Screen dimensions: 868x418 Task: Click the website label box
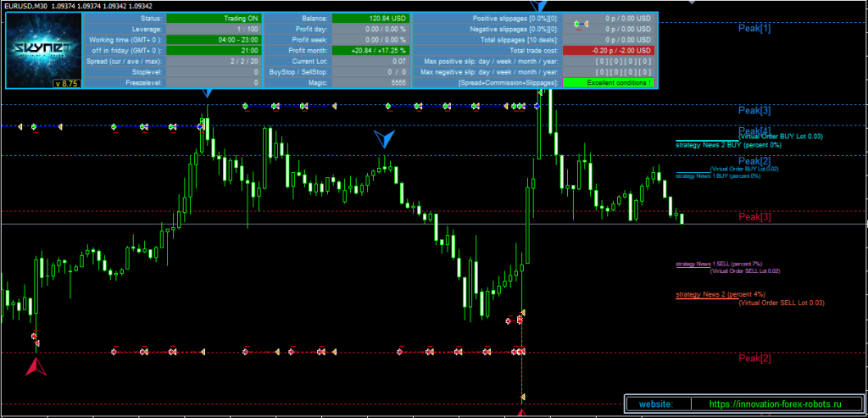point(658,405)
